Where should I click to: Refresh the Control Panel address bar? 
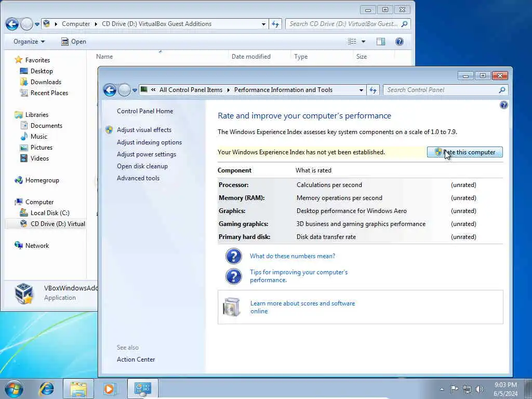click(373, 90)
